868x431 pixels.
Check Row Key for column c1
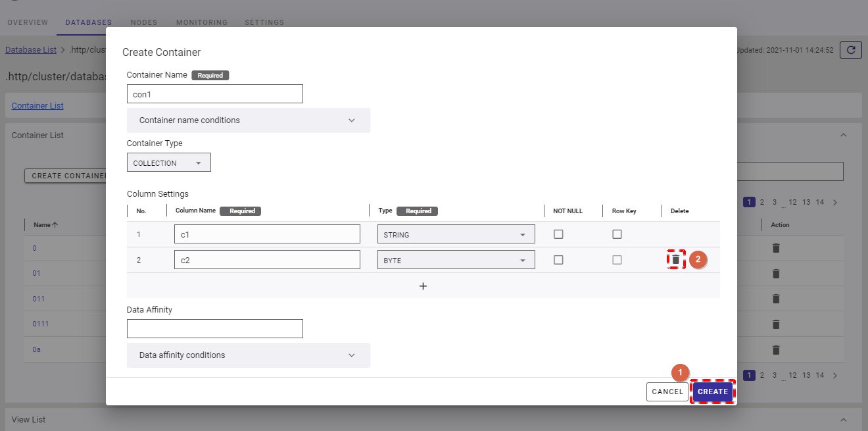[x=617, y=234]
